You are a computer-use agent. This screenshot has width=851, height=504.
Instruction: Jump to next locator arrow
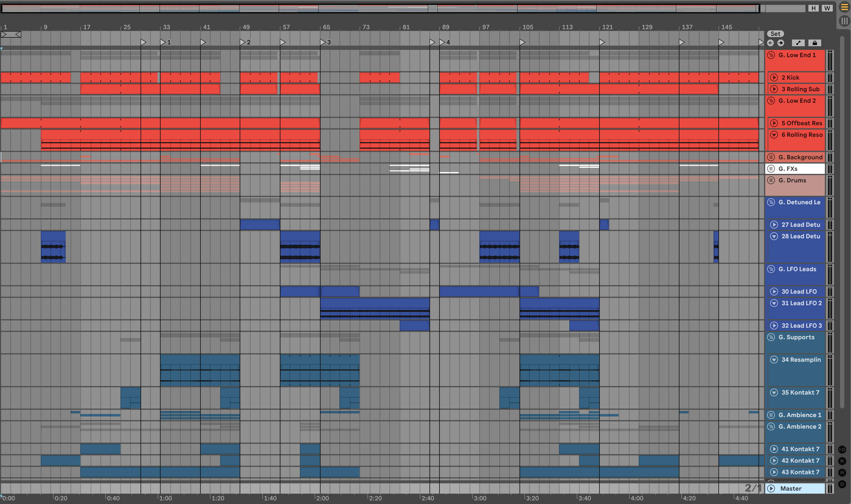[781, 43]
